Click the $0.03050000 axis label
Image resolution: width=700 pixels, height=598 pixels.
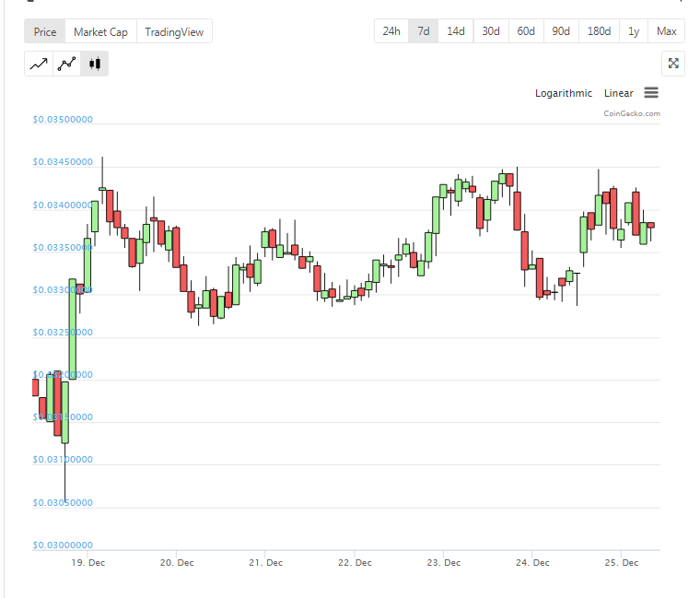(x=63, y=502)
